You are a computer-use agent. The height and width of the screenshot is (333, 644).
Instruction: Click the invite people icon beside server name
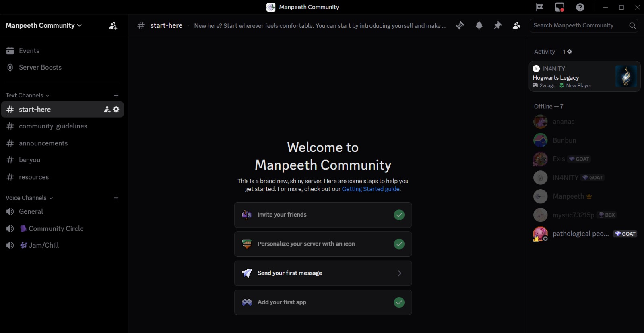[113, 26]
